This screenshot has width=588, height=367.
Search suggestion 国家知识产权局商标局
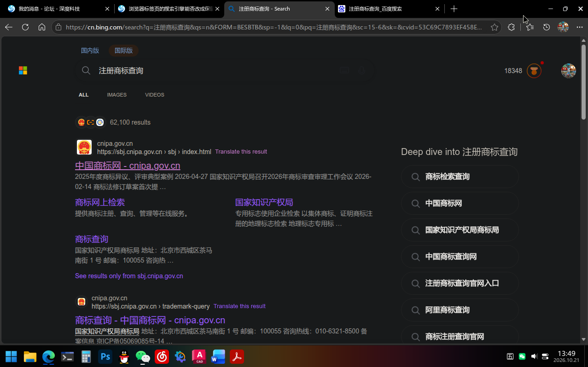click(460, 230)
